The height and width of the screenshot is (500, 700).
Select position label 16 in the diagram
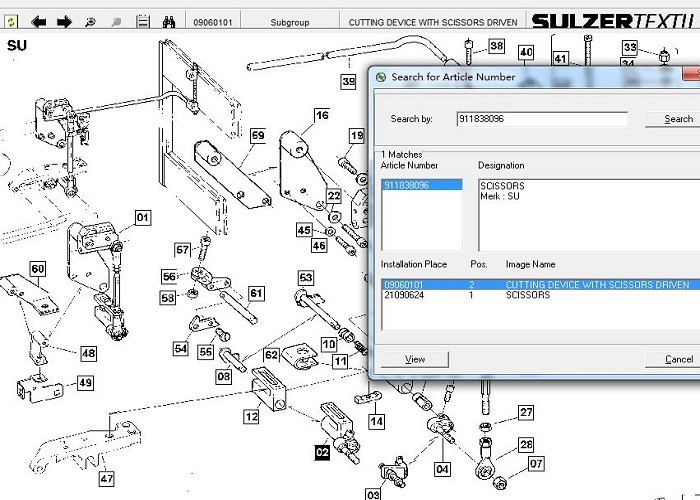321,115
